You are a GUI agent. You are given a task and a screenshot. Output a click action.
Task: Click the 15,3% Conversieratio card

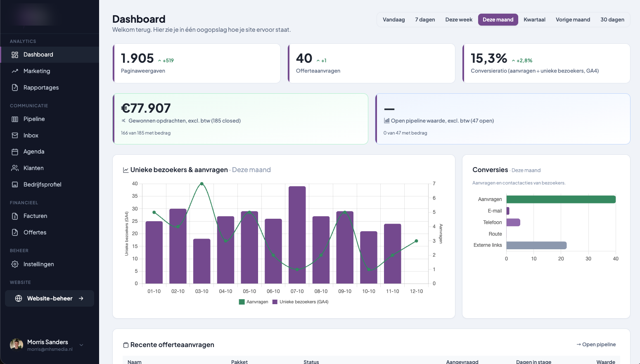click(x=546, y=63)
